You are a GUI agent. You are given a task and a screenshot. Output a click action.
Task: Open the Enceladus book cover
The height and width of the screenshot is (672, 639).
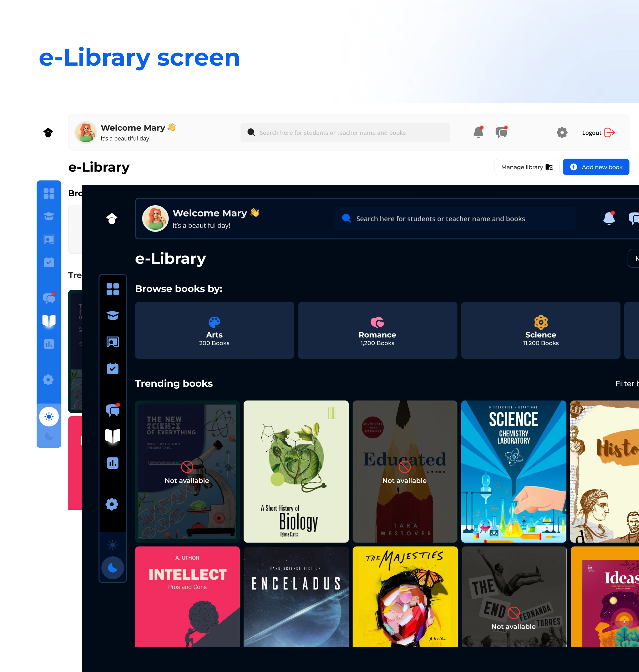(296, 596)
